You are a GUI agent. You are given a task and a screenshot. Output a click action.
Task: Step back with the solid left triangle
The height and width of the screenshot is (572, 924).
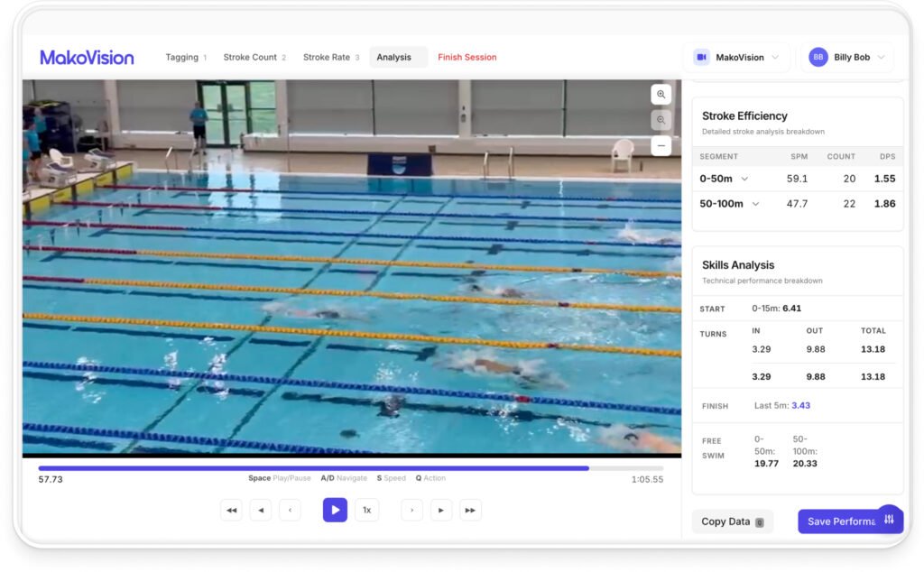(x=261, y=510)
